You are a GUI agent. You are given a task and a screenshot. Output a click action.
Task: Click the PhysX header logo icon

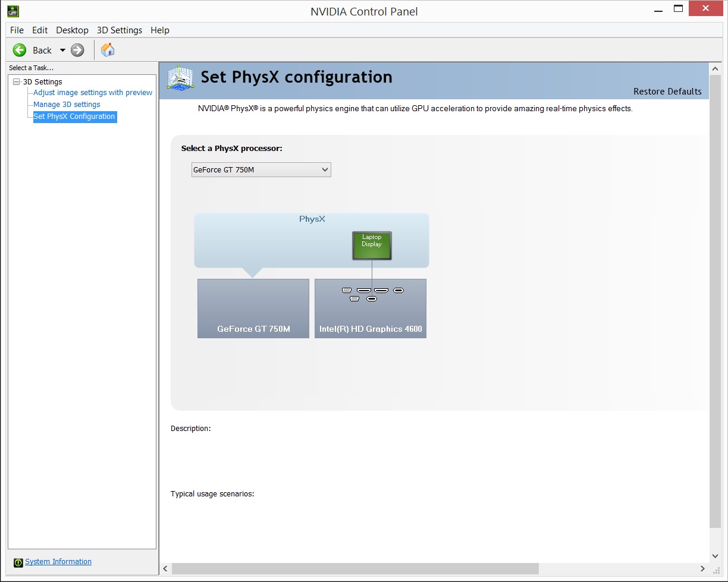coord(180,77)
